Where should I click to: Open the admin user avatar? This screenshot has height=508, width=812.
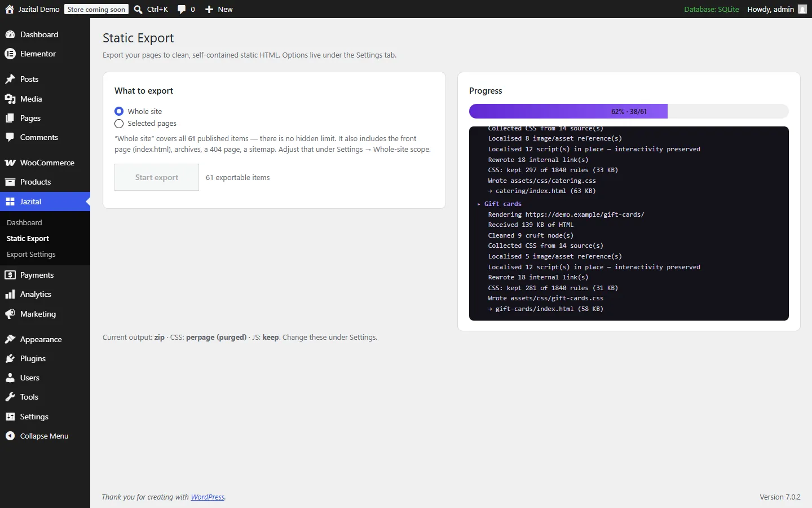(x=802, y=9)
